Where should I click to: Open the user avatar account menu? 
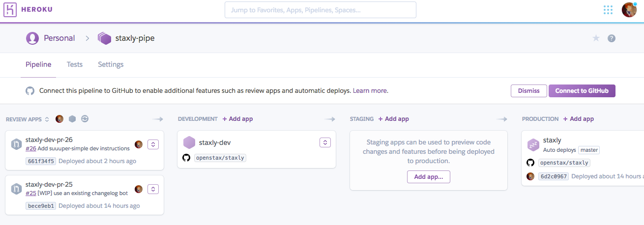tap(629, 10)
